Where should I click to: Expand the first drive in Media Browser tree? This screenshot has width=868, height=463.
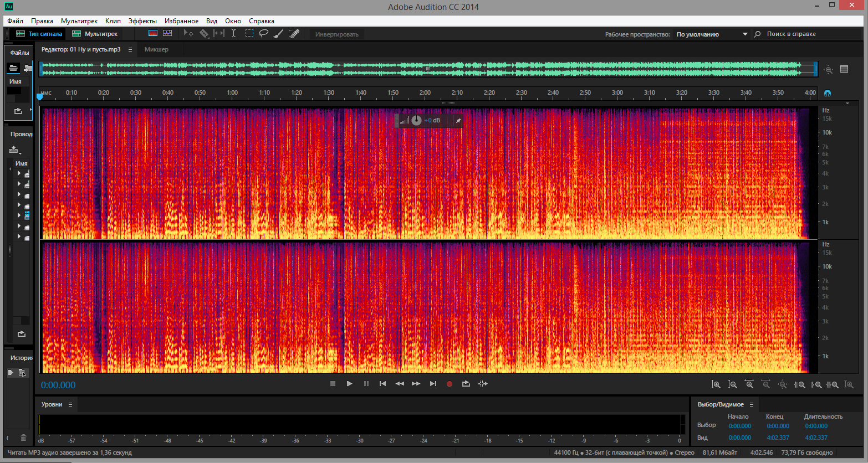(x=19, y=173)
